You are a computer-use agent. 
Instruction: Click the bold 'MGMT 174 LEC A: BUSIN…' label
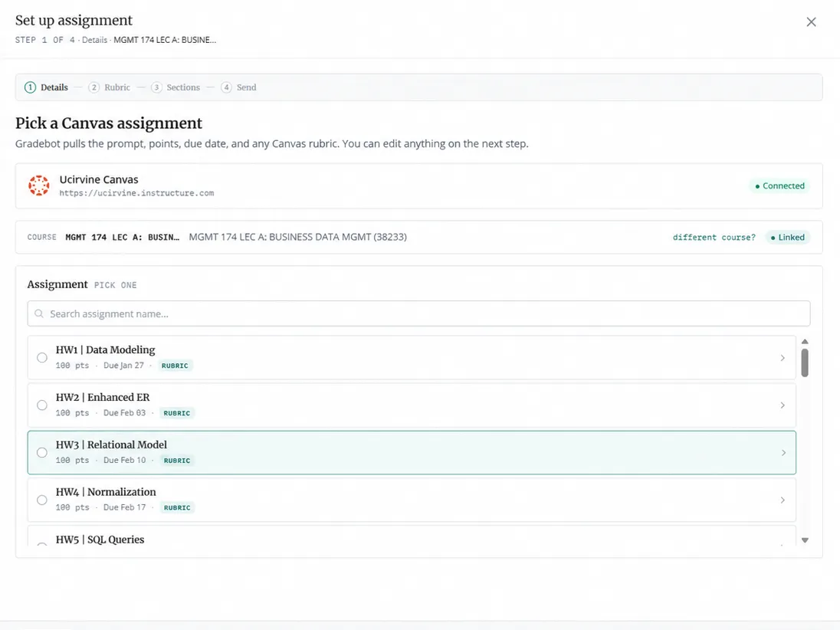[122, 238]
